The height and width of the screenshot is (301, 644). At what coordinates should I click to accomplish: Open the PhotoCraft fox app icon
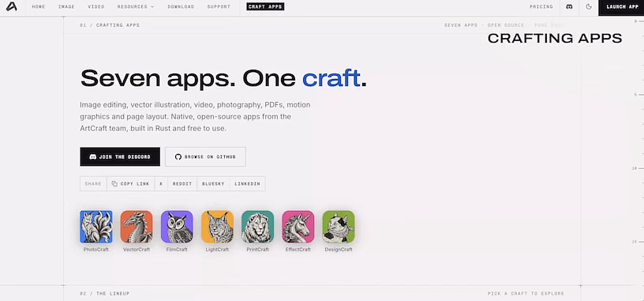click(x=96, y=227)
